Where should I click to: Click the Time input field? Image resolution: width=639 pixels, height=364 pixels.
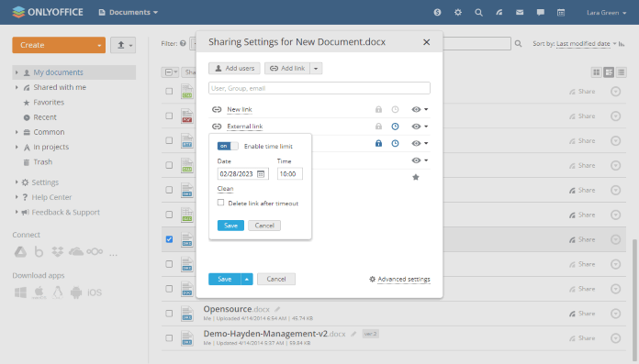[290, 174]
